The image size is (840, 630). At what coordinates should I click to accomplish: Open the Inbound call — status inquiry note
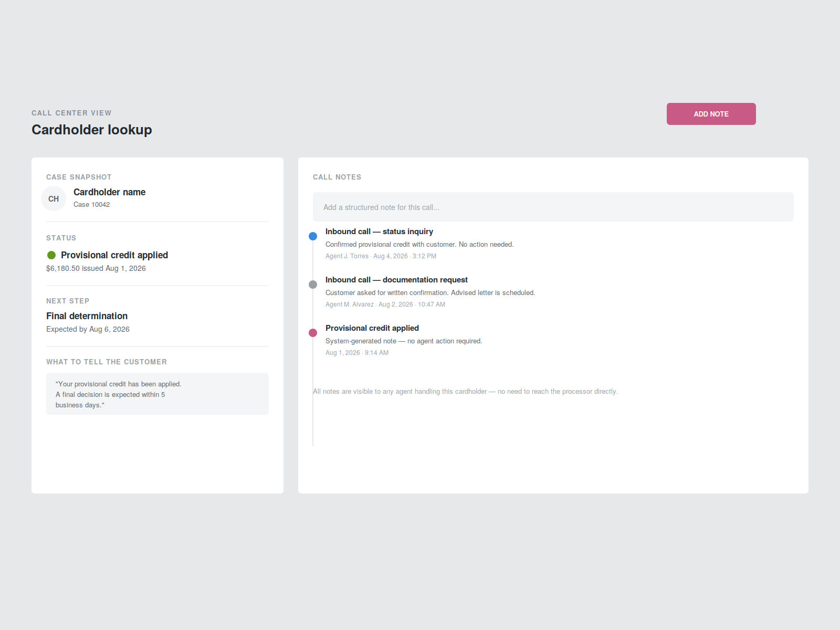click(x=379, y=232)
